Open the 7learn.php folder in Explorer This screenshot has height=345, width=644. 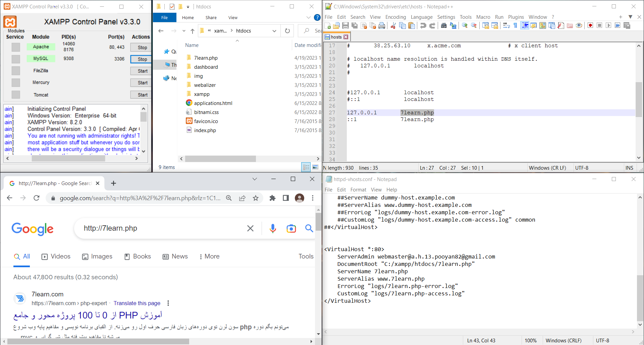coord(206,58)
